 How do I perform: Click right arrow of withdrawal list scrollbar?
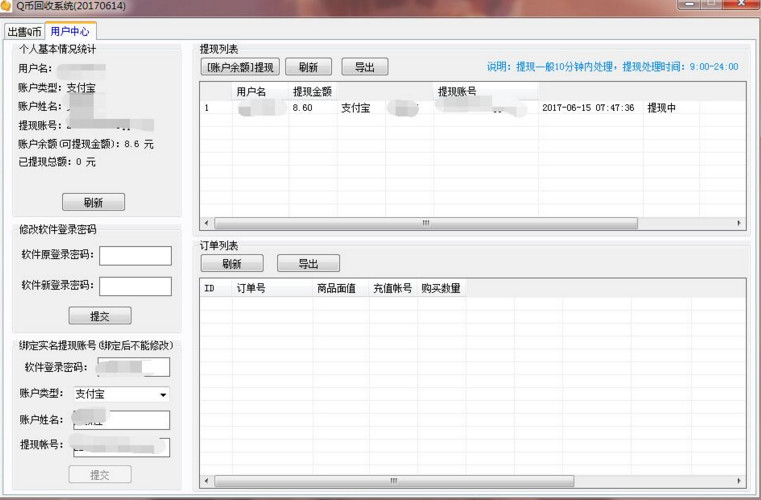tap(740, 223)
